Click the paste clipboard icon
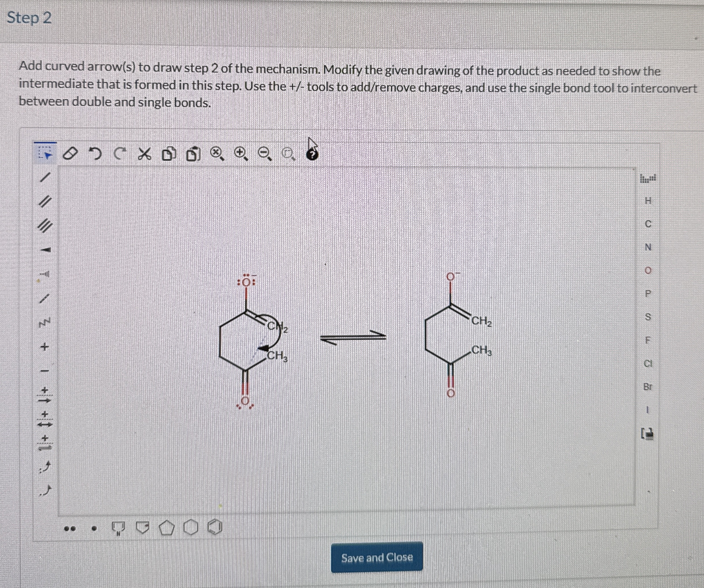The height and width of the screenshot is (588, 704). (193, 154)
